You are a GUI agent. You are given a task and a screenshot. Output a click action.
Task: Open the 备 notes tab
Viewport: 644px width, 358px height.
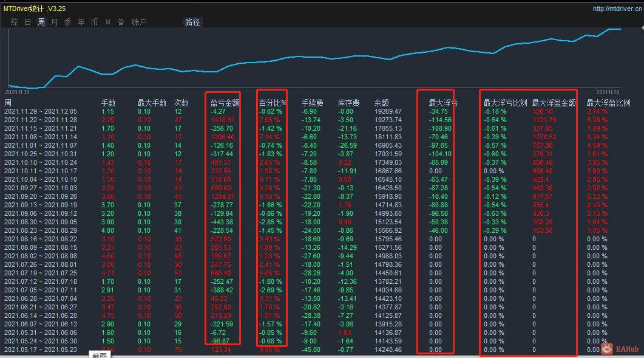(121, 22)
